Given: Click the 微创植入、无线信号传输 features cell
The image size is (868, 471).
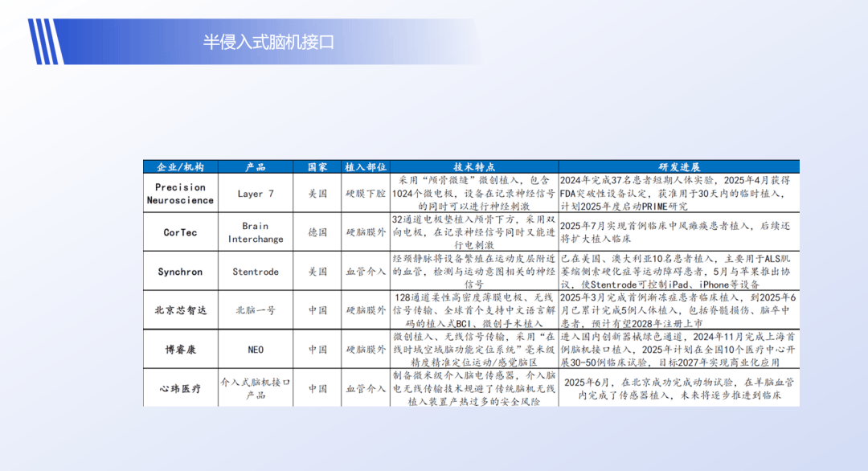Looking at the screenshot, I should point(474,350).
